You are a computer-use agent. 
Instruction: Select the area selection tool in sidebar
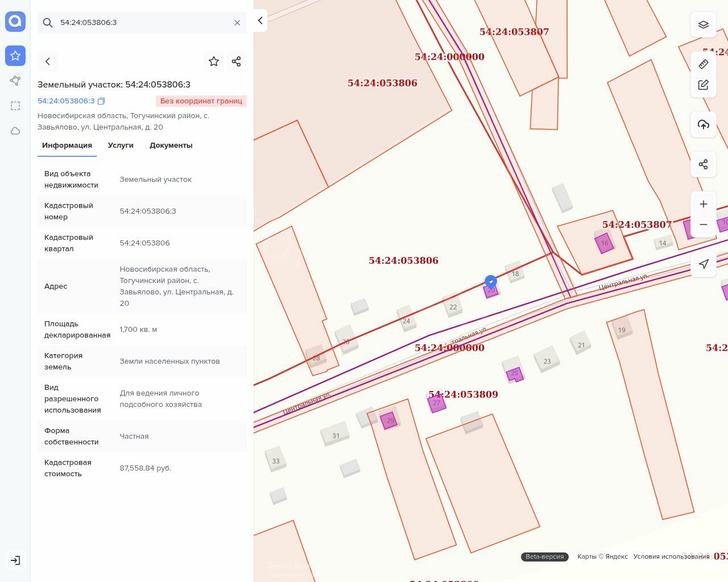tap(15, 106)
